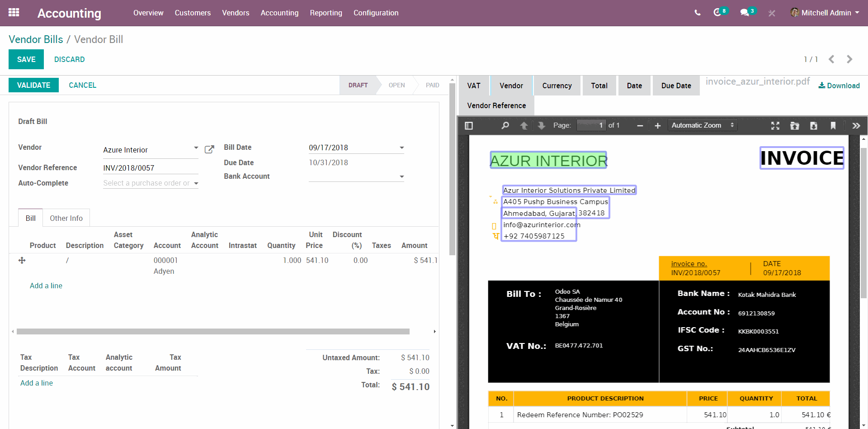This screenshot has width=868, height=429.
Task: Click the CANCEL bill button
Action: tap(82, 85)
